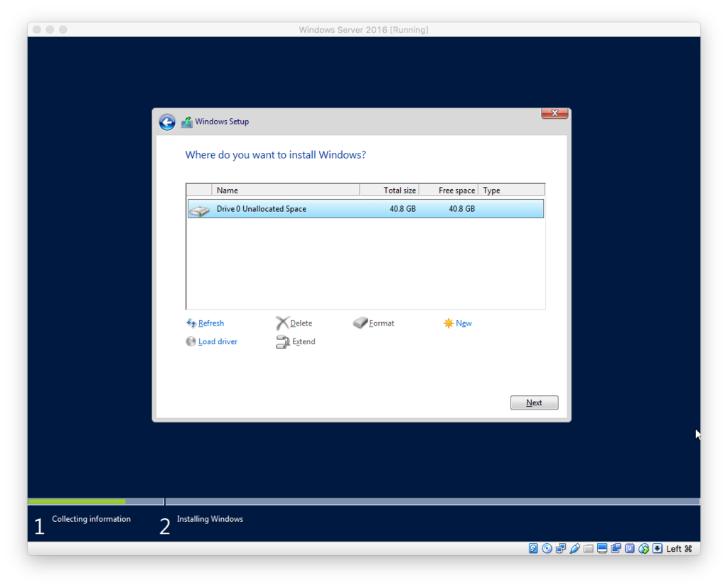728x588 pixels.
Task: Click the 40.8 GB total size cell
Action: pyautogui.click(x=402, y=209)
